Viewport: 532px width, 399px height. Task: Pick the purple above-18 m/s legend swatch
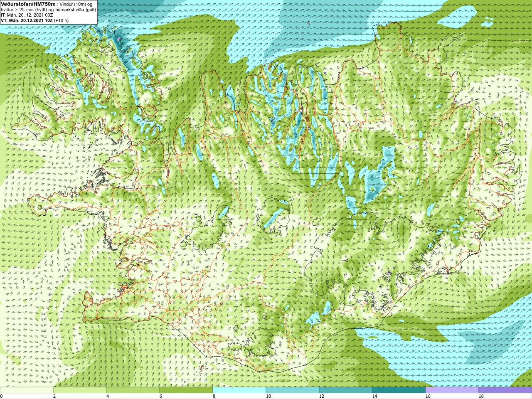505,390
